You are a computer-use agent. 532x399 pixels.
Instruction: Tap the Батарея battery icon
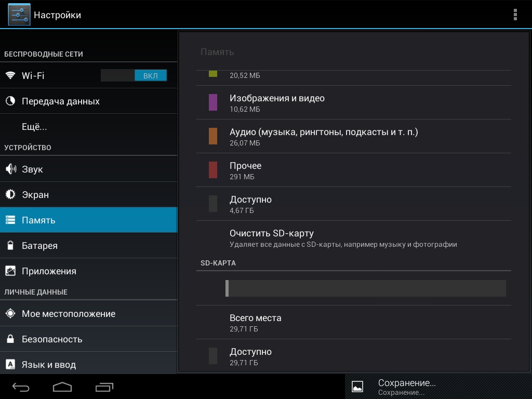tap(10, 246)
